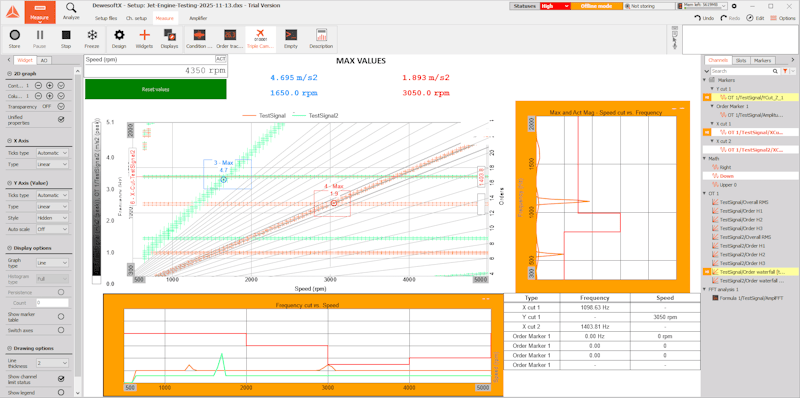Open the X Axis Ticks type dropdown

52,153
